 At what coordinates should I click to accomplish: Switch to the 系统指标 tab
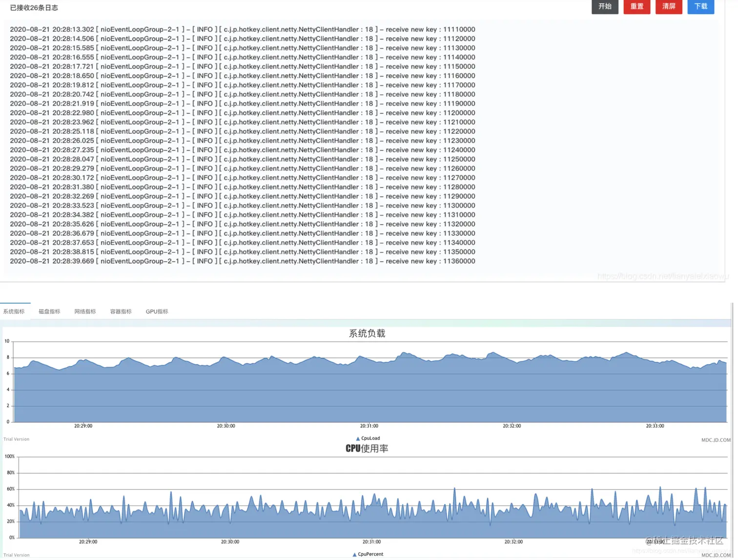(x=14, y=311)
